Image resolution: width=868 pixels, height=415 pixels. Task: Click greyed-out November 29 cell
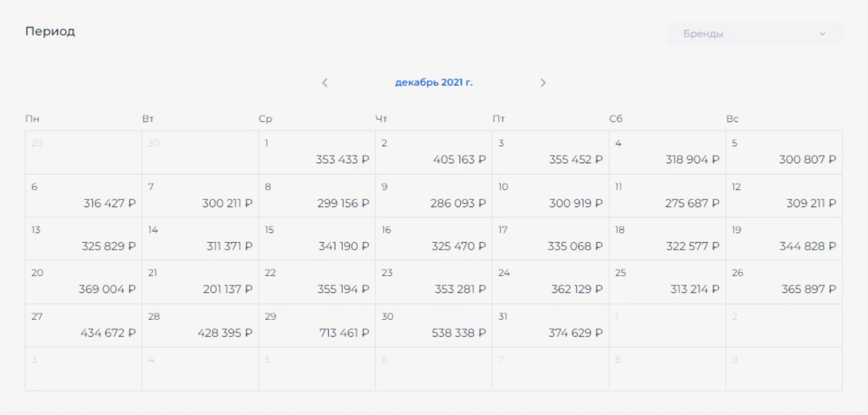[83, 153]
